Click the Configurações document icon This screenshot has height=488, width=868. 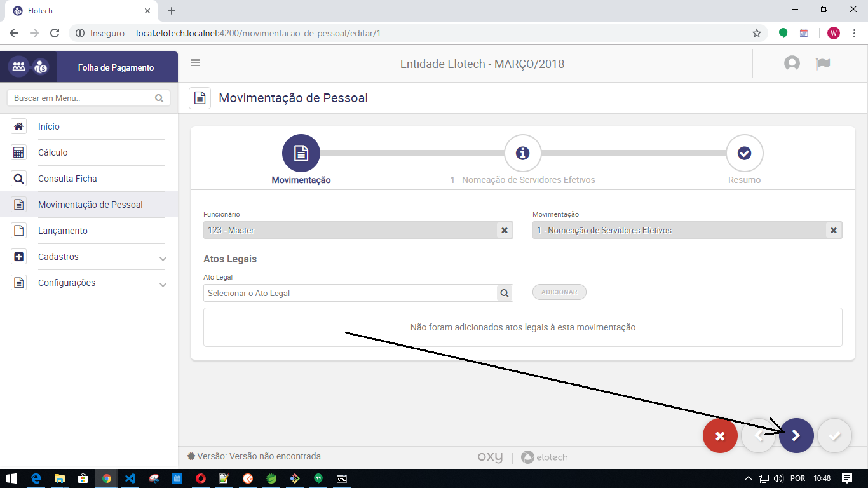(x=19, y=283)
